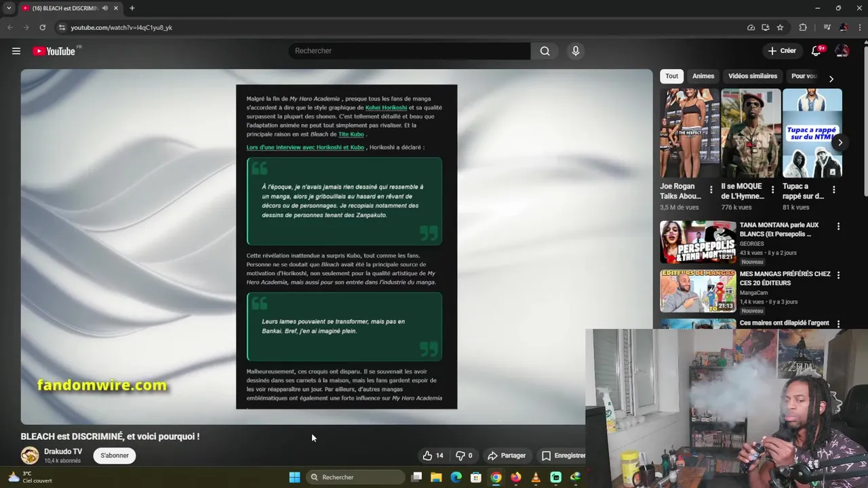Go back in browser history
Screen dimensions: 868x488
pyautogui.click(x=9, y=27)
